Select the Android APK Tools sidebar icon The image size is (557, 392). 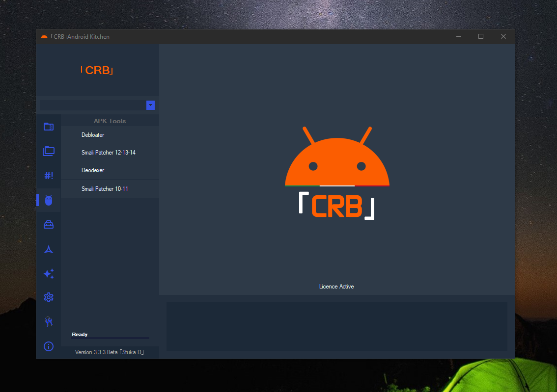point(49,200)
